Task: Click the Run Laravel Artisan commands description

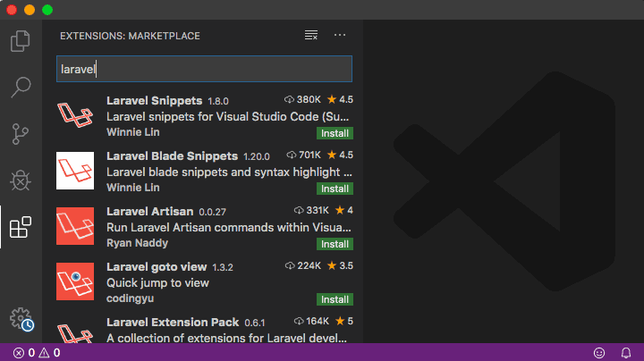Action: point(229,227)
